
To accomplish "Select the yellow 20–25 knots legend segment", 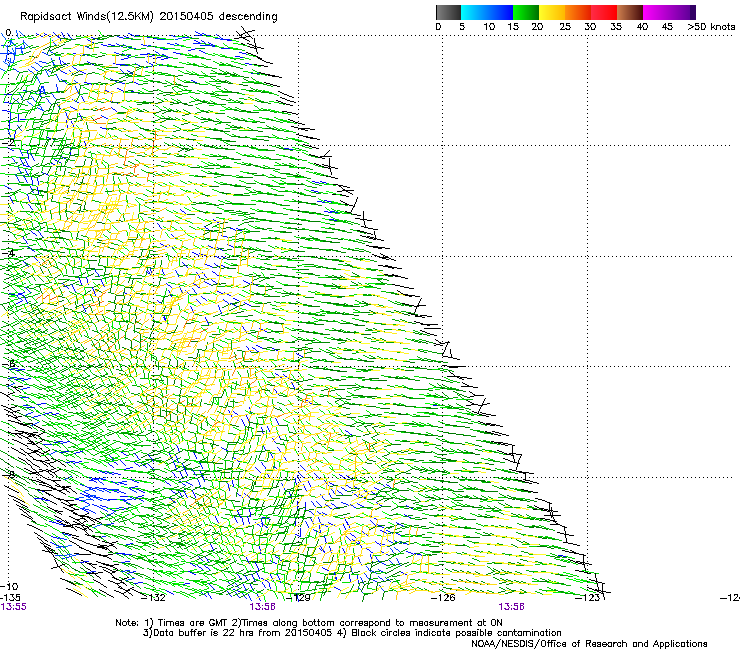I will (552, 12).
